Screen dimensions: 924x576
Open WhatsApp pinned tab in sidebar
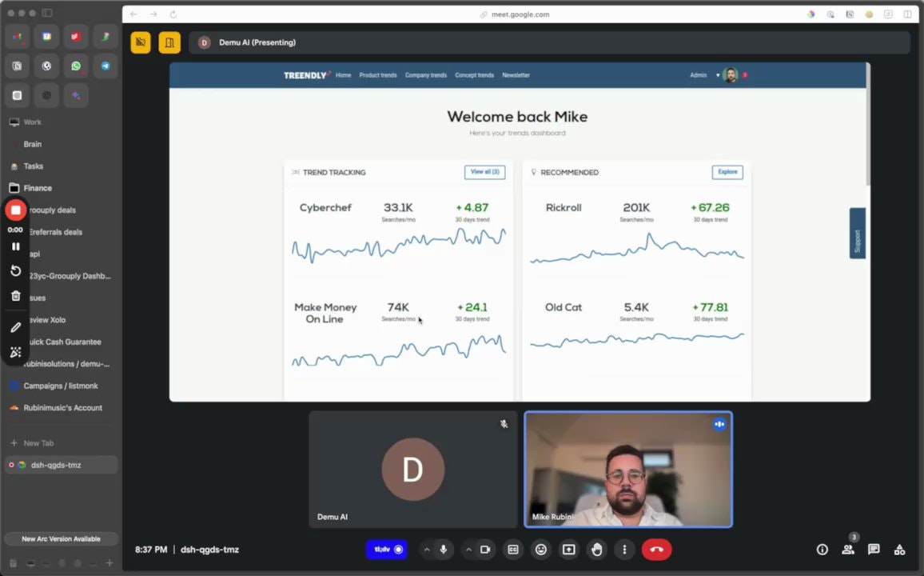(x=76, y=66)
